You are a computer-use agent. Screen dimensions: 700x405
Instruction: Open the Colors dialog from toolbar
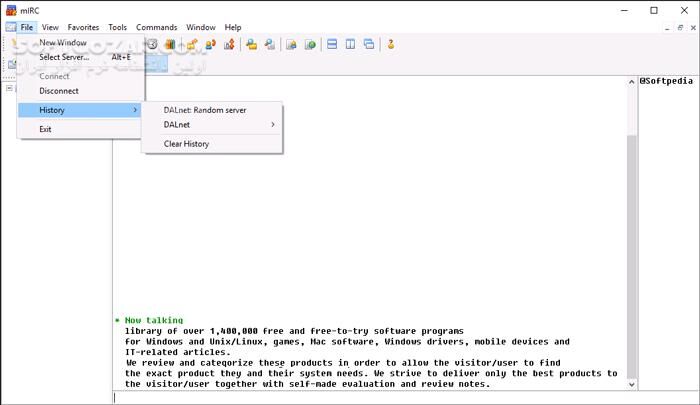click(172, 44)
